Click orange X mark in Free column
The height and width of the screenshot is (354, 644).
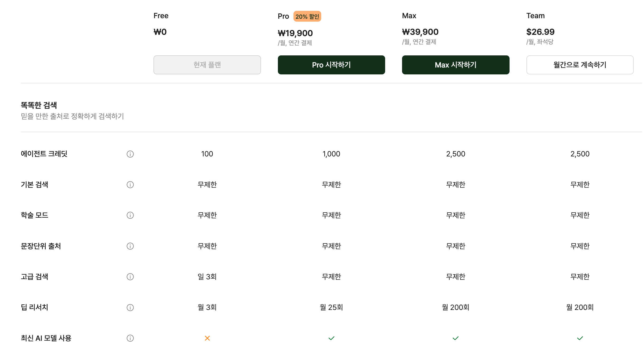point(207,338)
